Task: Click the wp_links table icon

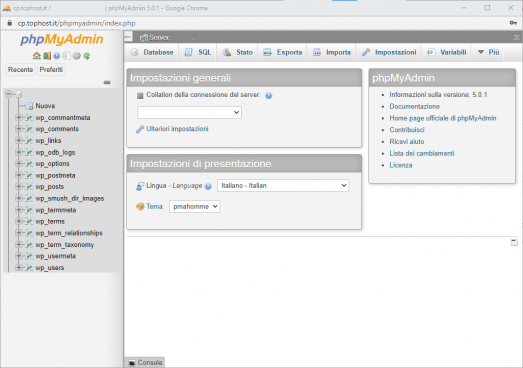Action: 29,140
